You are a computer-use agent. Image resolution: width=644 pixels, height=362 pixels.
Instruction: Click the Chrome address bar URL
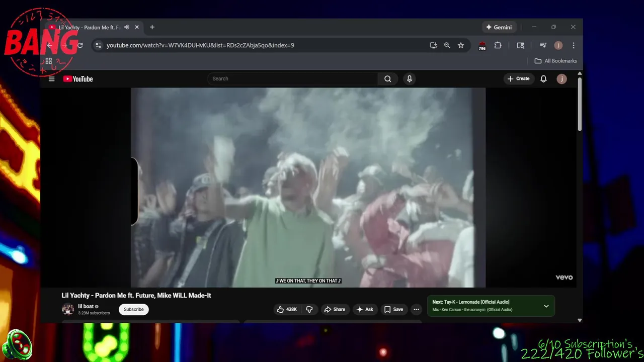point(200,45)
